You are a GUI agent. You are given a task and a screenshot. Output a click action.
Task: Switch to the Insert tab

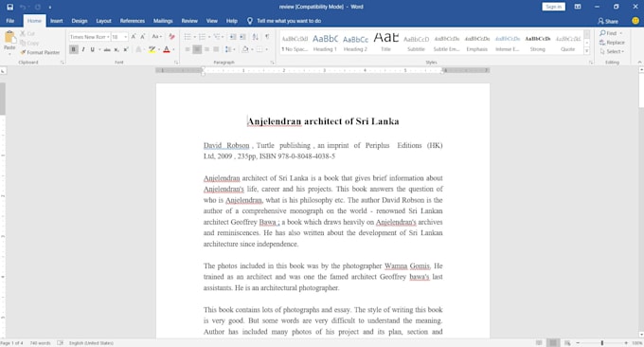click(57, 21)
